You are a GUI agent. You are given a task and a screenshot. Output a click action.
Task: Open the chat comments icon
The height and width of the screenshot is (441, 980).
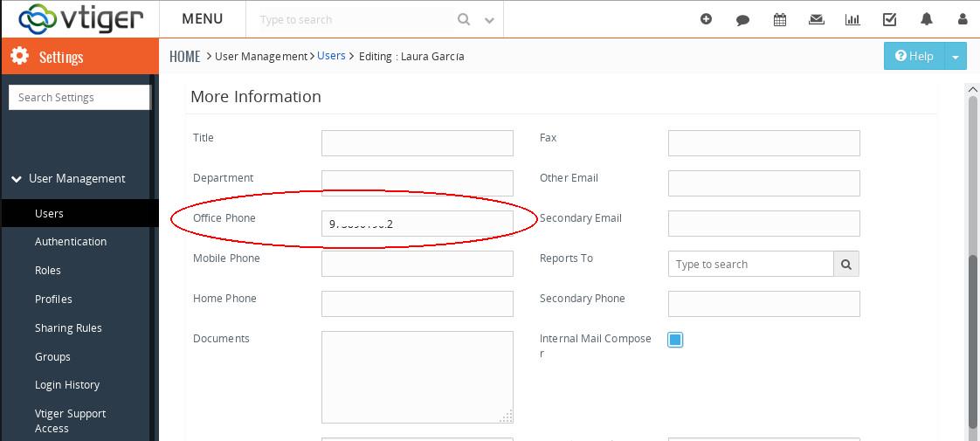tap(742, 19)
